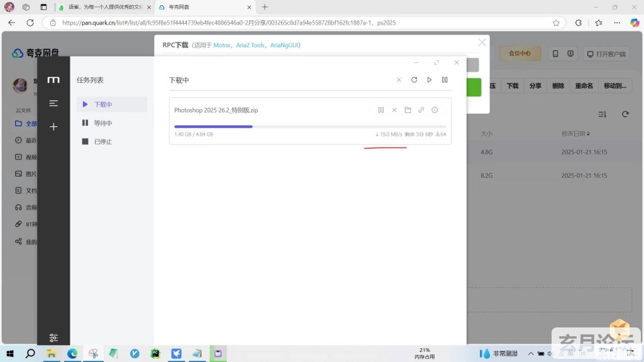Open 文档 in the Quark sidebar
This screenshot has height=362, width=644.
click(x=26, y=190)
